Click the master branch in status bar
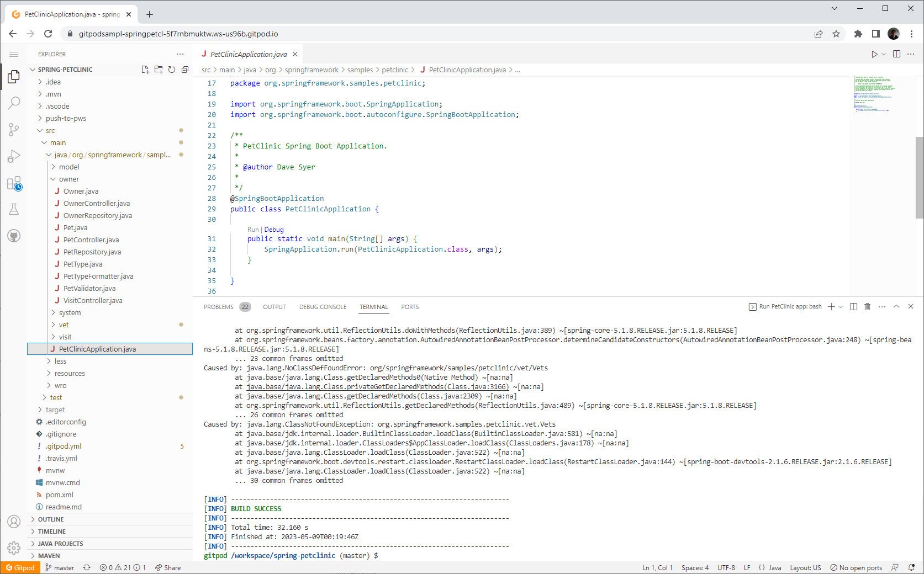The height and width of the screenshot is (574, 924). [60, 567]
